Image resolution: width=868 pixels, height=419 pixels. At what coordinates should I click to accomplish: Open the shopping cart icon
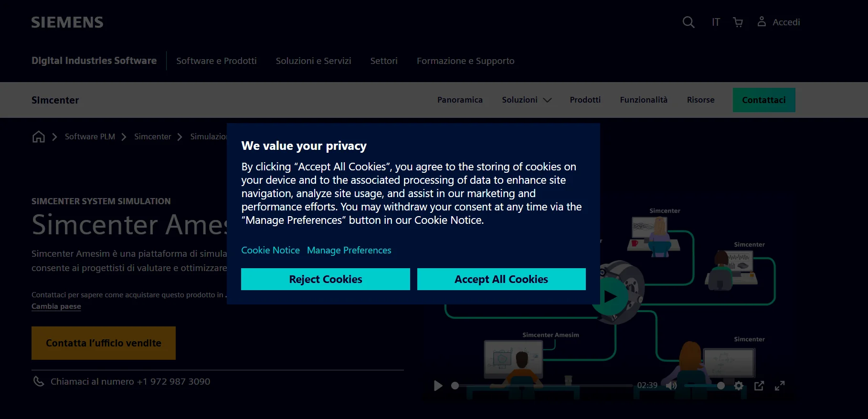(738, 22)
